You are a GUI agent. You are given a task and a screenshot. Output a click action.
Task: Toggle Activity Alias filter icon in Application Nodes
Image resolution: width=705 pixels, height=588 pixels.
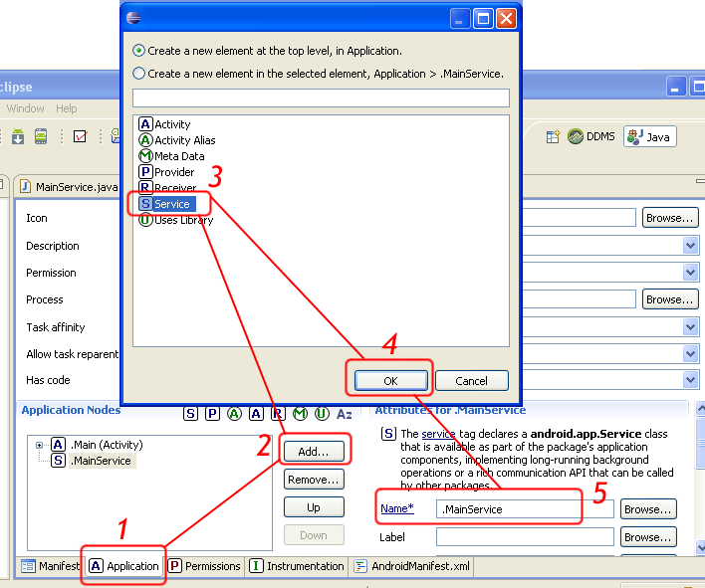[x=234, y=414]
